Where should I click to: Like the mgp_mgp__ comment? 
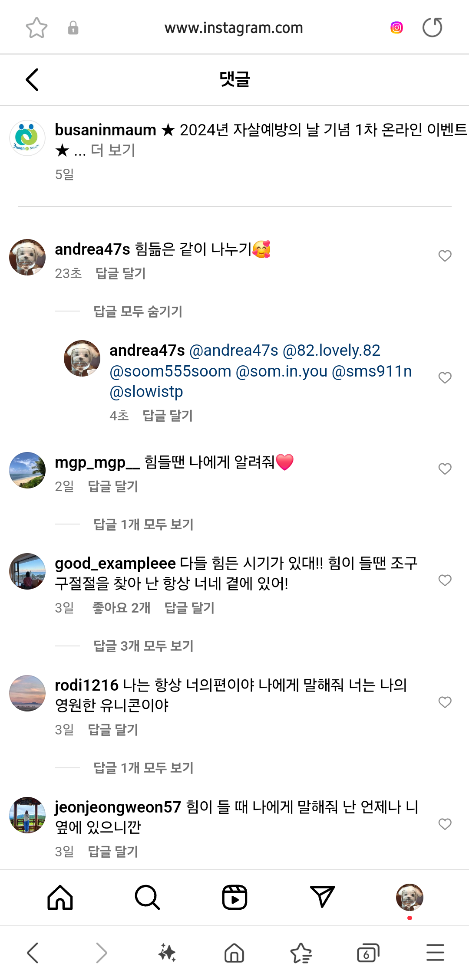(445, 469)
